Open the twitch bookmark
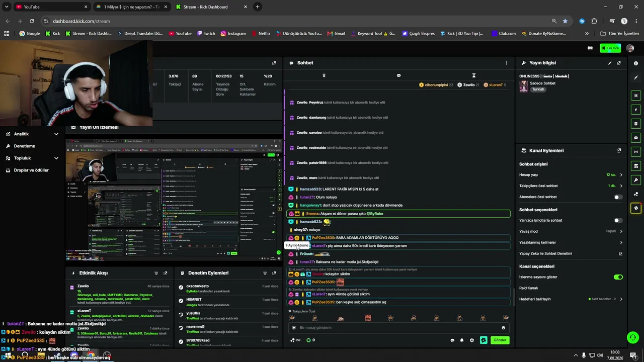The image size is (644, 362). tap(206, 34)
